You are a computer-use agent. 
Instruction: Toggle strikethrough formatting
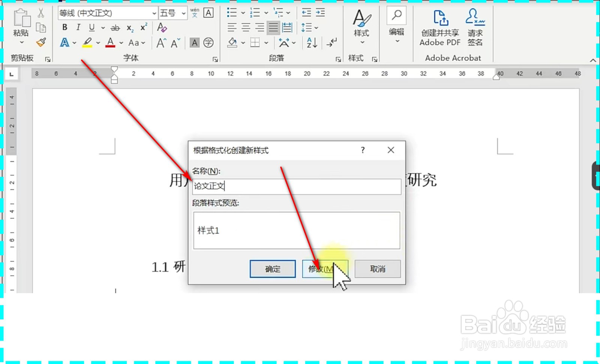pyautogui.click(x=115, y=28)
